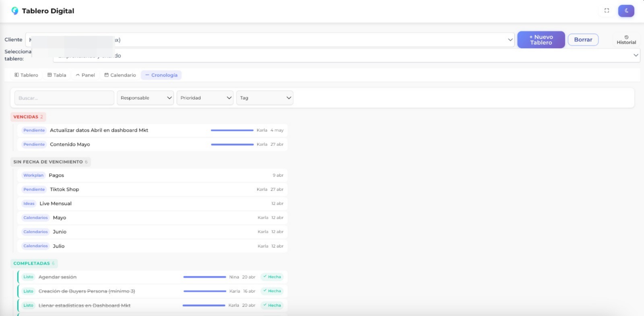Open the Historial clock icon

coord(626,37)
